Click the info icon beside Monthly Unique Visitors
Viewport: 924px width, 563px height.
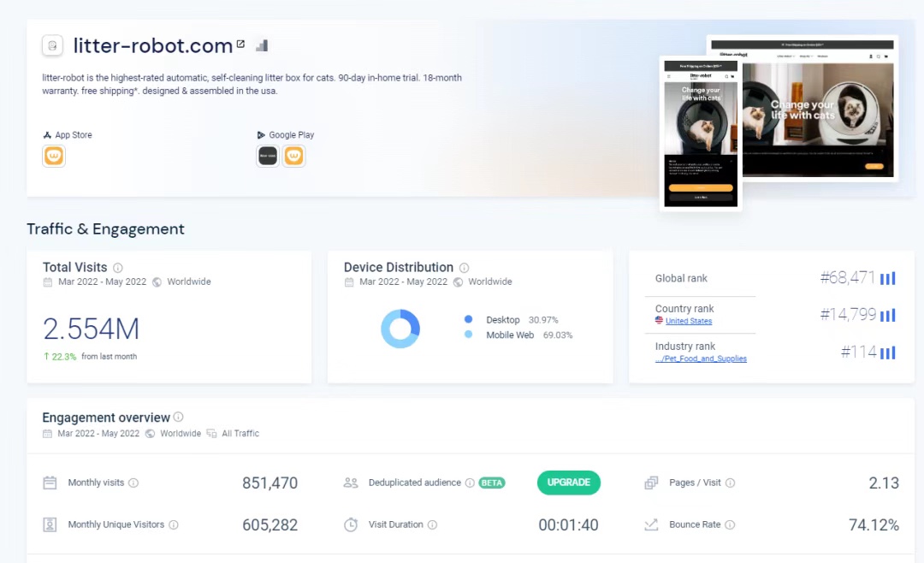click(174, 524)
